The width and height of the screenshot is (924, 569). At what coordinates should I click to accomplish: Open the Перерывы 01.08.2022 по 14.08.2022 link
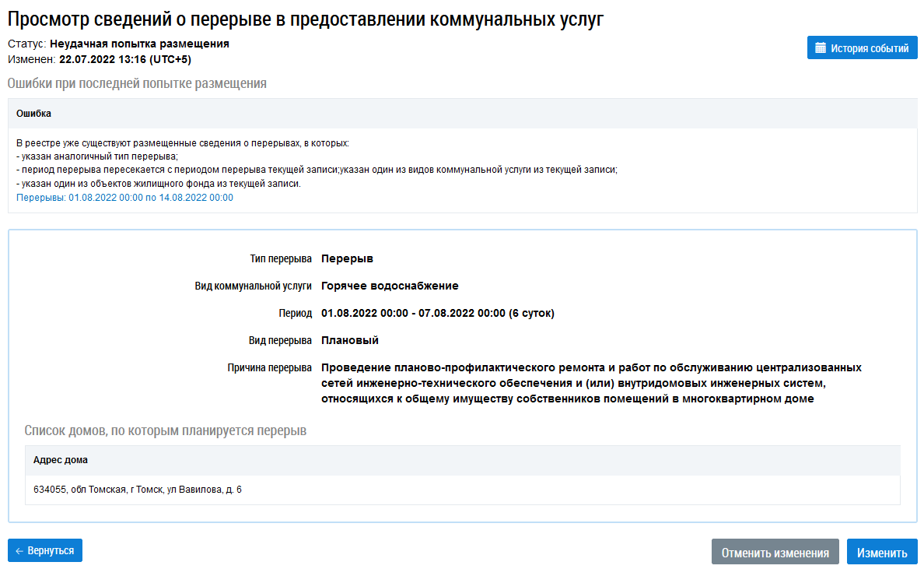click(124, 198)
